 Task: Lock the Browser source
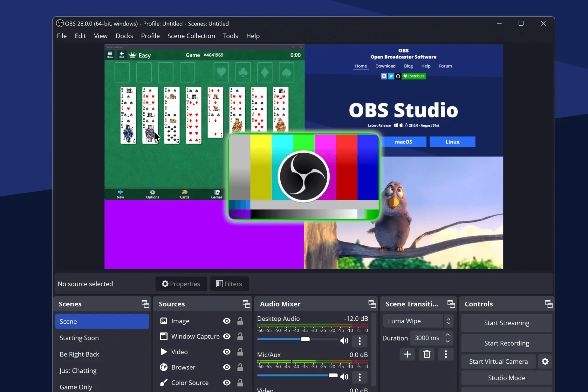coord(240,367)
